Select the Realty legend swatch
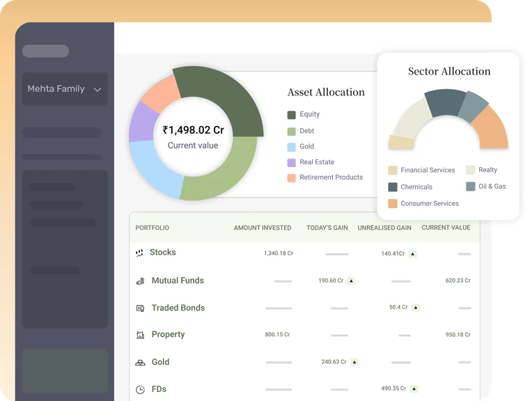The width and height of the screenshot is (532, 401). coord(471,170)
